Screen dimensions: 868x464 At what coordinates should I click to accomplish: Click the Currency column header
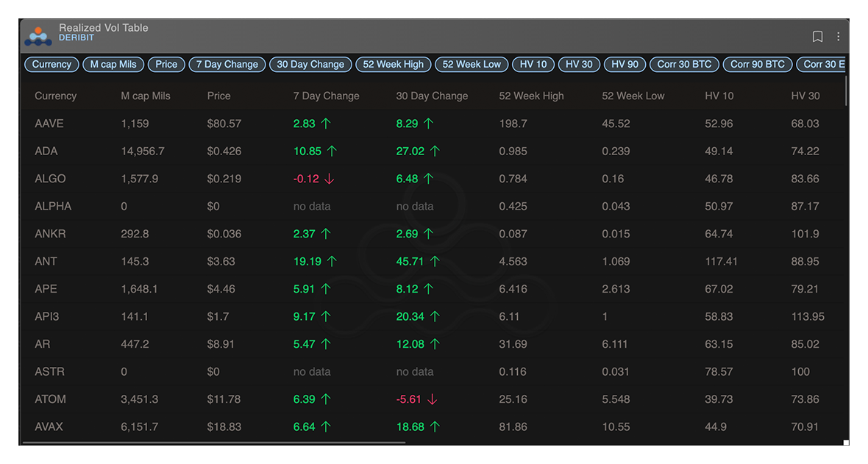click(x=54, y=96)
